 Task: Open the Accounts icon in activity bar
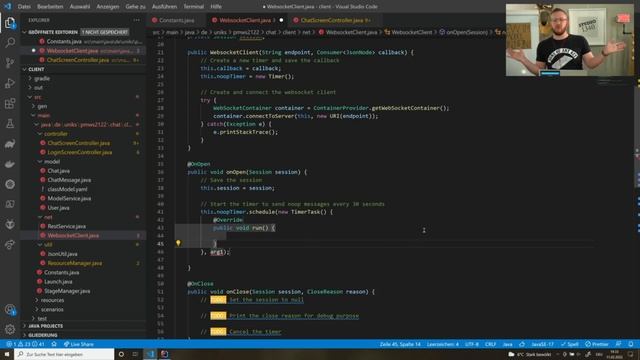coord(10,309)
